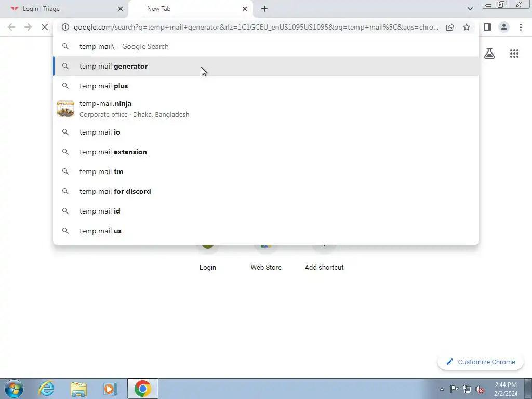Open Google apps grid
This screenshot has width=532, height=399.
514,54
